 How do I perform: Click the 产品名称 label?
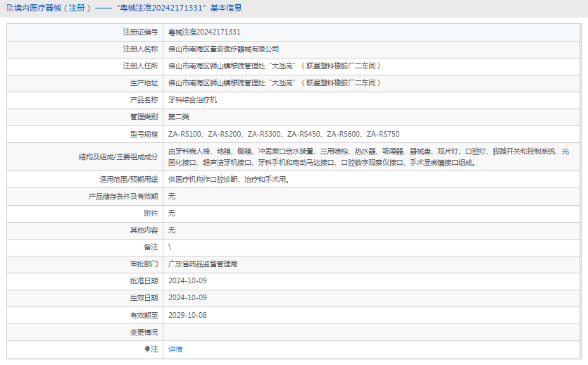pyautogui.click(x=144, y=100)
